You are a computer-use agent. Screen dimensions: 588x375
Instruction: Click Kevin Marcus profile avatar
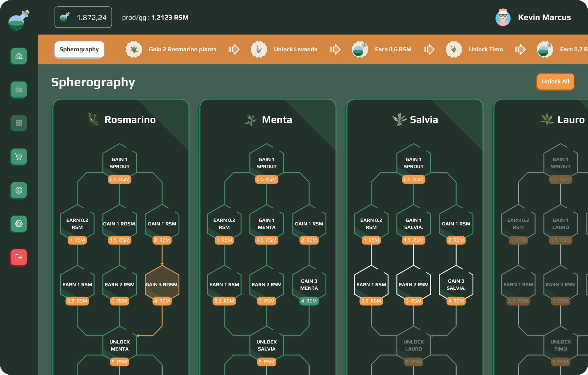point(503,17)
